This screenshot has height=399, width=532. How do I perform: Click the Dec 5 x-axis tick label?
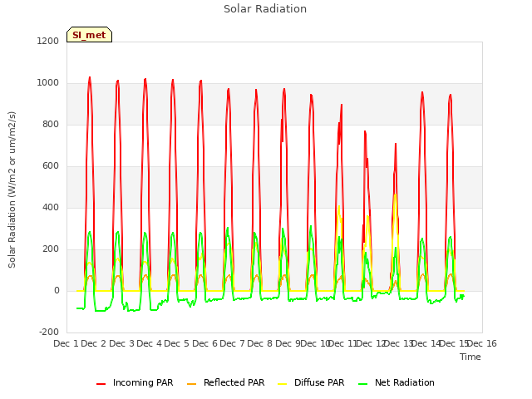tap(176, 343)
